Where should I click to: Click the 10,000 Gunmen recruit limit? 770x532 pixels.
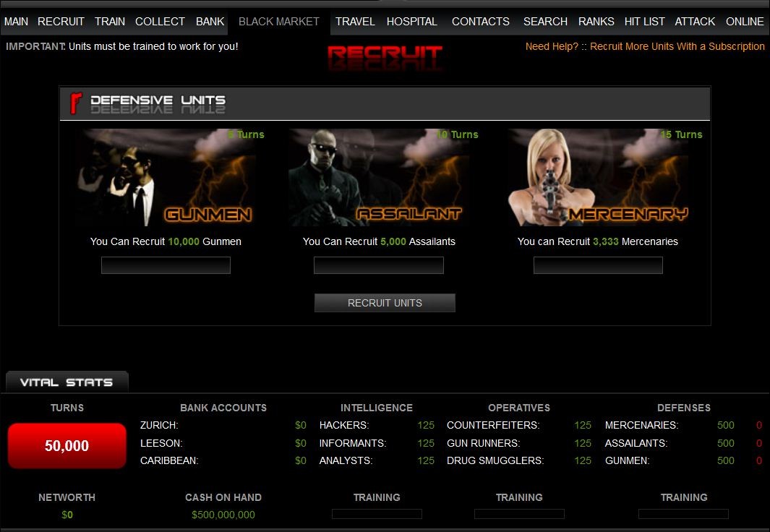coord(184,241)
